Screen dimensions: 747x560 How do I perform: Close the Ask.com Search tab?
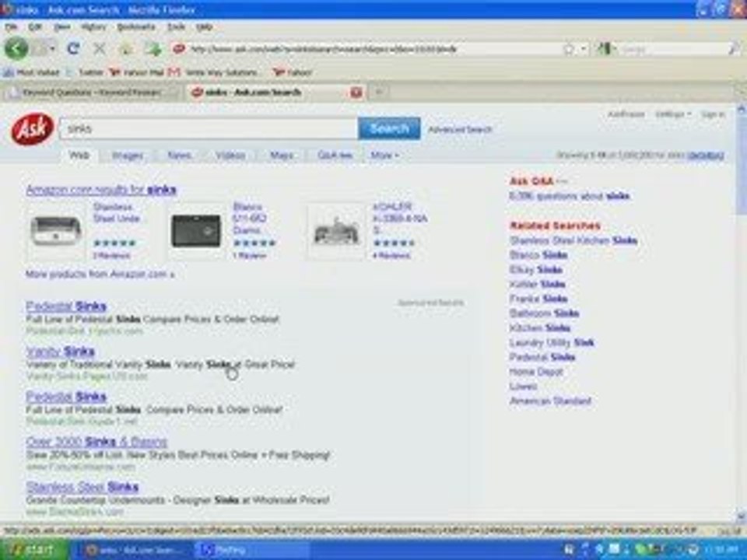coord(356,92)
